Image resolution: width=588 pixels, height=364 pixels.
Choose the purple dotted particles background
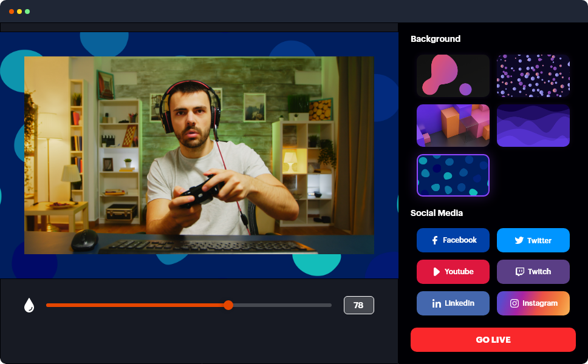(x=533, y=76)
